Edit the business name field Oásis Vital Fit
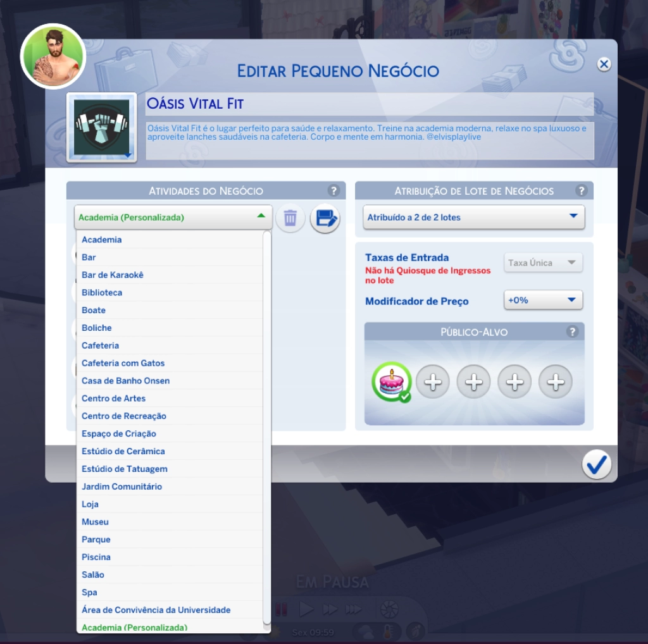The width and height of the screenshot is (648, 644). 369,104
